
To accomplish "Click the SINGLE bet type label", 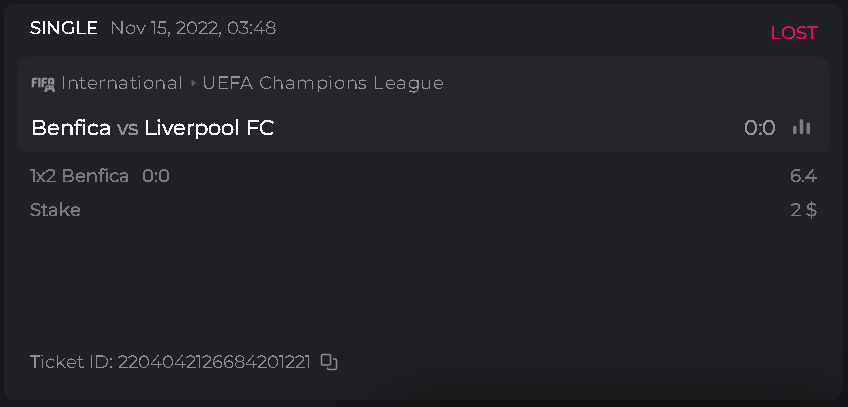I will [x=63, y=28].
